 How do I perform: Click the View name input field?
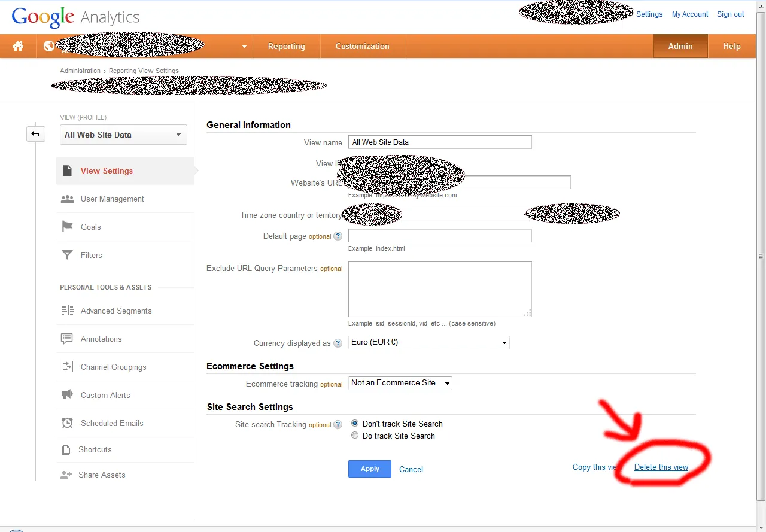coord(440,142)
